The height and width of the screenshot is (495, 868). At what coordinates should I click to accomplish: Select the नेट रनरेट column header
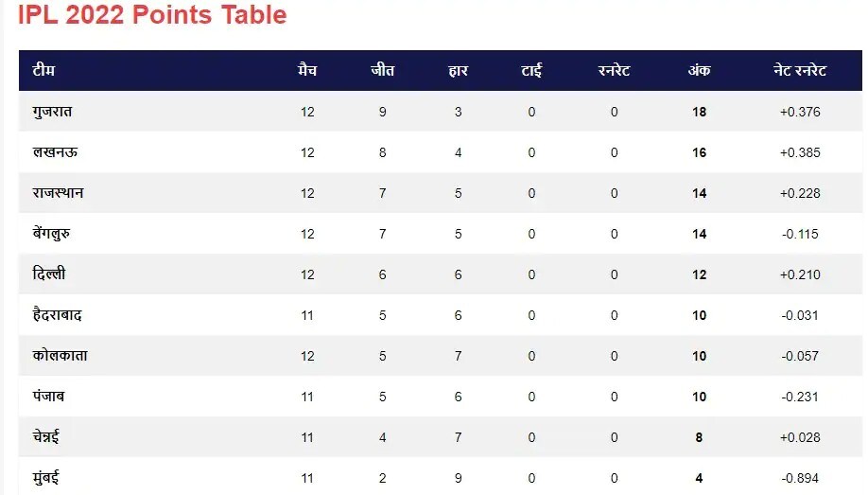click(799, 71)
